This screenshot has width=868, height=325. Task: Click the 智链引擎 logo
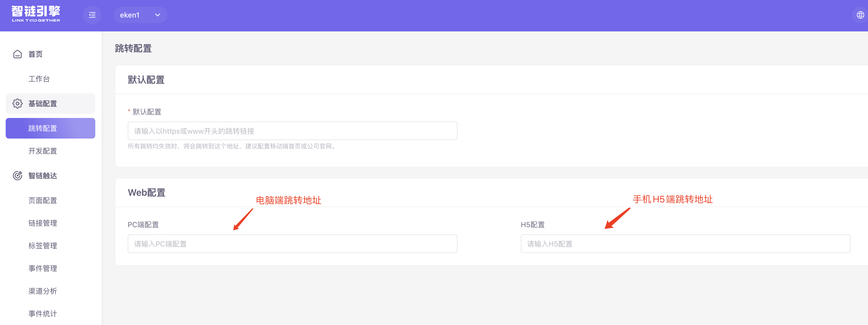pos(36,14)
